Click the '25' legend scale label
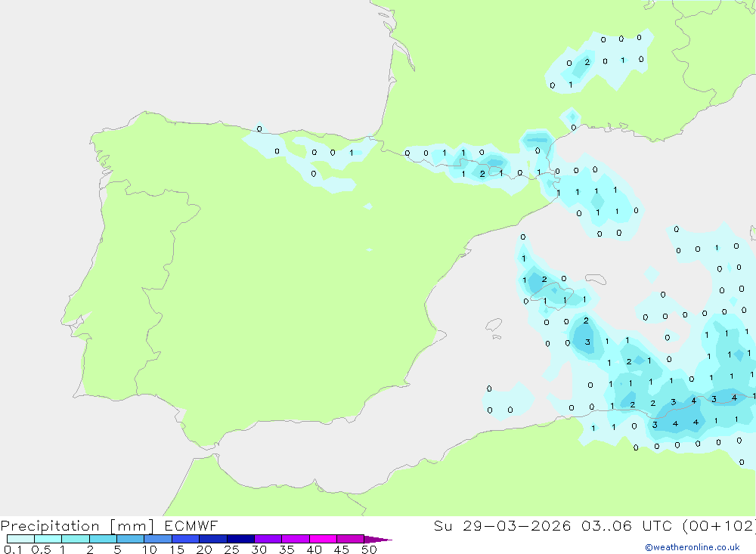 pos(231,549)
